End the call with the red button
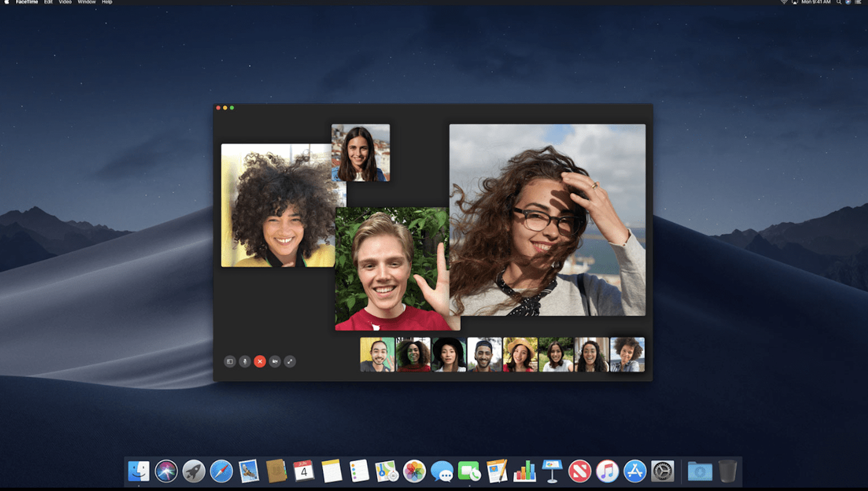The width and height of the screenshot is (868, 491). pos(260,361)
